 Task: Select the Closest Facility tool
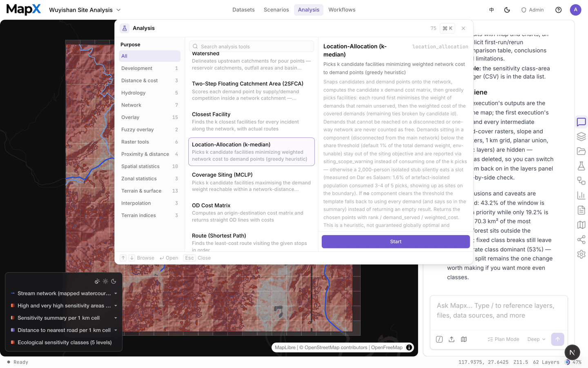pyautogui.click(x=252, y=121)
